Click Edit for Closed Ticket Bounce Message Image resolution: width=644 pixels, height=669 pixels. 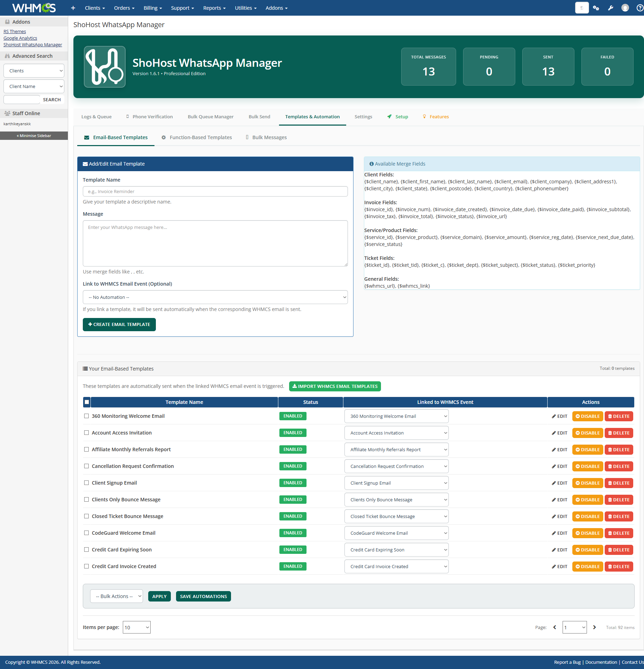[x=559, y=516]
